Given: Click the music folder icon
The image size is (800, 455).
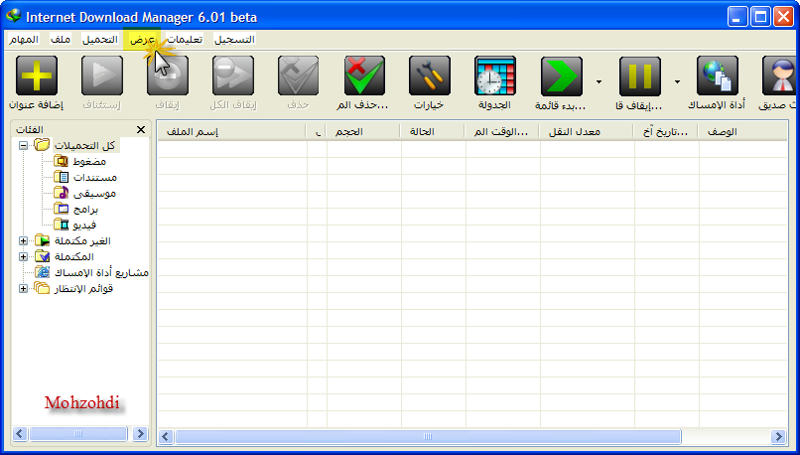Looking at the screenshot, I should click(x=61, y=193).
